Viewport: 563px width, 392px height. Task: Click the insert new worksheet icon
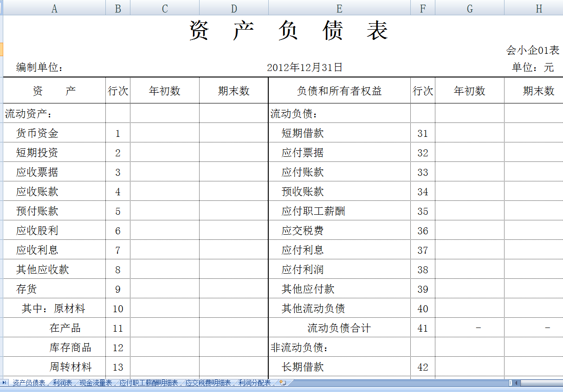point(283,383)
